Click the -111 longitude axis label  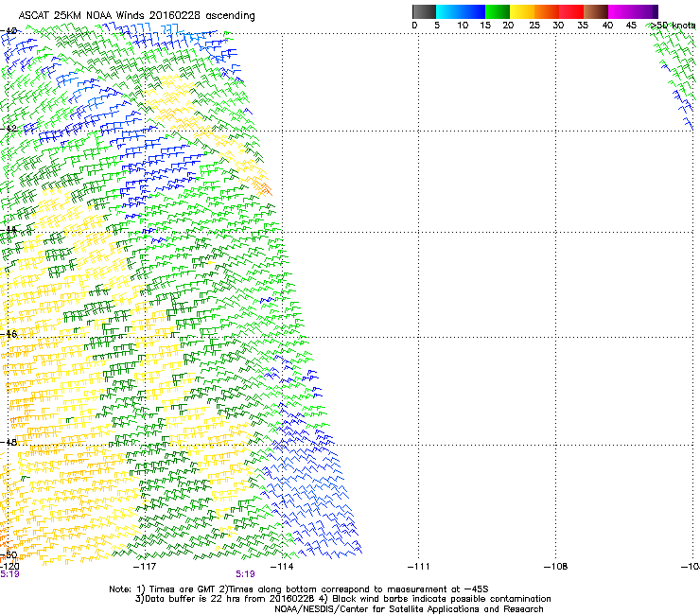click(x=419, y=567)
